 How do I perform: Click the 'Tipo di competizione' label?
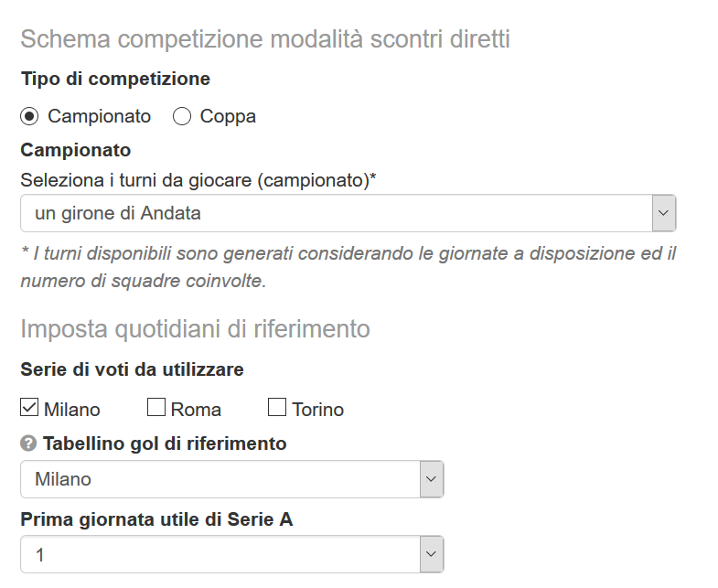115,79
